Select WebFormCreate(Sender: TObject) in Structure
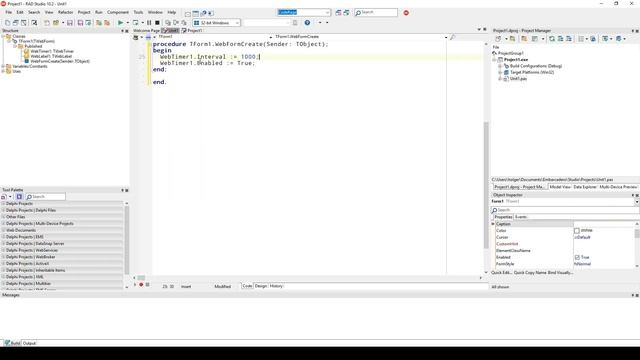Image resolution: width=640 pixels, height=360 pixels. point(60,61)
